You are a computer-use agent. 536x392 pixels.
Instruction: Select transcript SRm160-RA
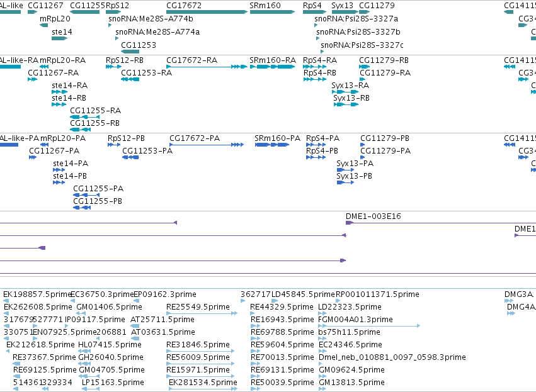pos(273,60)
